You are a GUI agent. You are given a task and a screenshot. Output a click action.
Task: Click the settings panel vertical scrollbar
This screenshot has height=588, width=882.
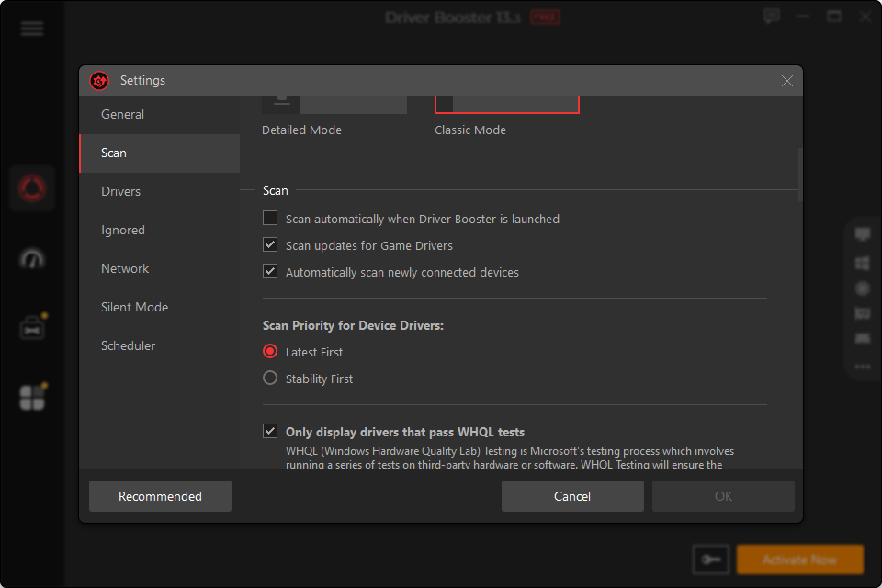[800, 175]
